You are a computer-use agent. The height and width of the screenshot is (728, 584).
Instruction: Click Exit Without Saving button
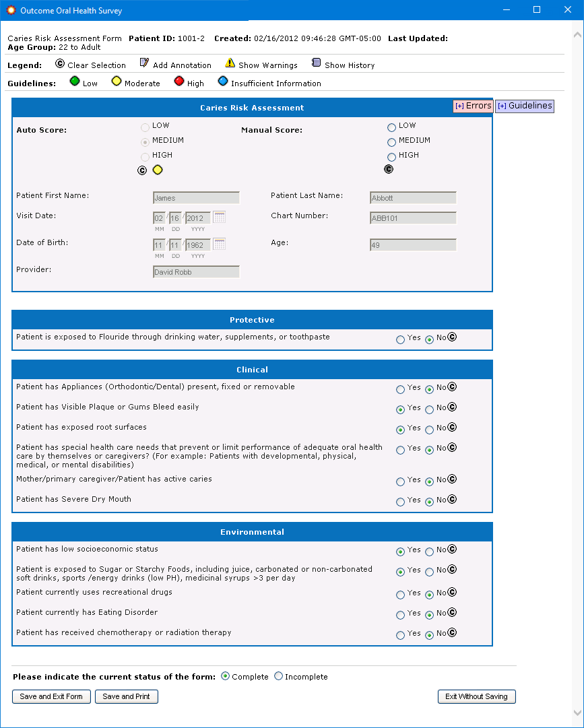coord(476,696)
